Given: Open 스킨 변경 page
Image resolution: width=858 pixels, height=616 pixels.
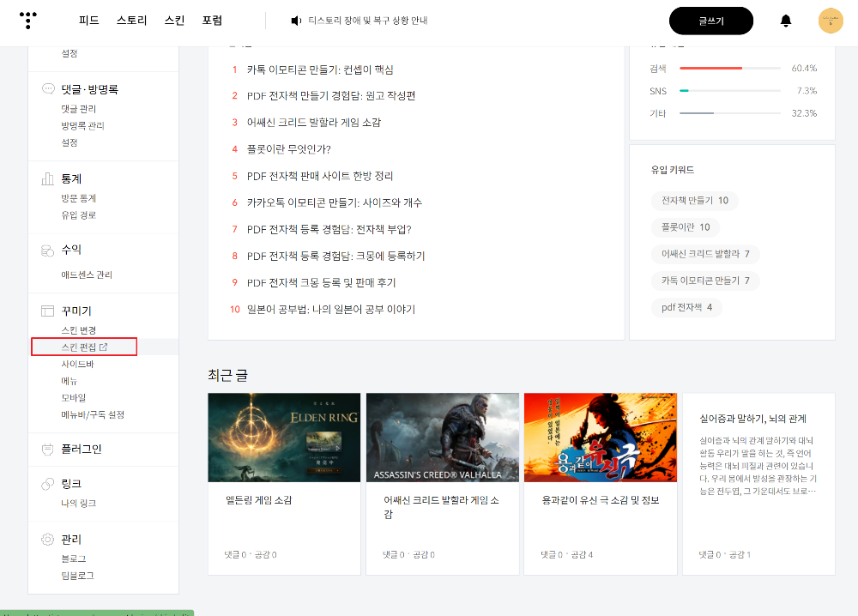Looking at the screenshot, I should 78,330.
